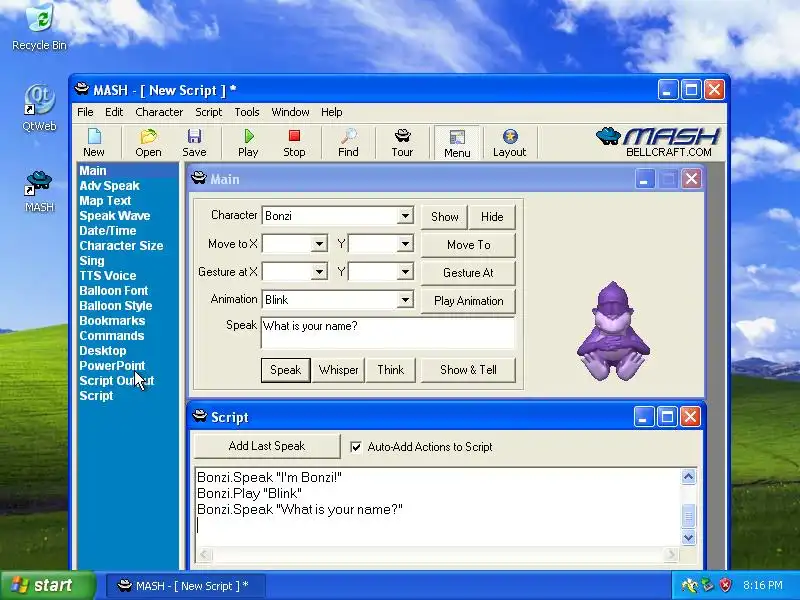Screen dimensions: 800x600
Task: Click the Gesture At button
Action: tap(468, 273)
